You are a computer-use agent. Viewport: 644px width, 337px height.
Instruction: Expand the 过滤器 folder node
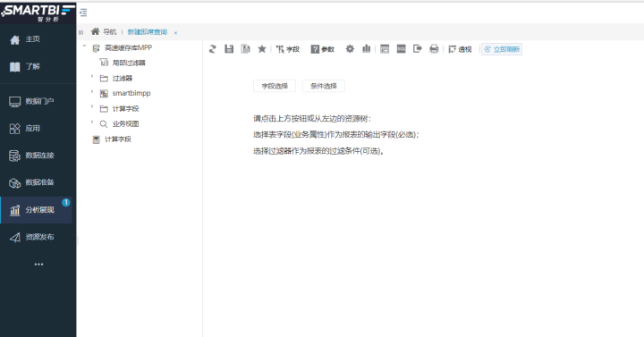[x=92, y=76]
